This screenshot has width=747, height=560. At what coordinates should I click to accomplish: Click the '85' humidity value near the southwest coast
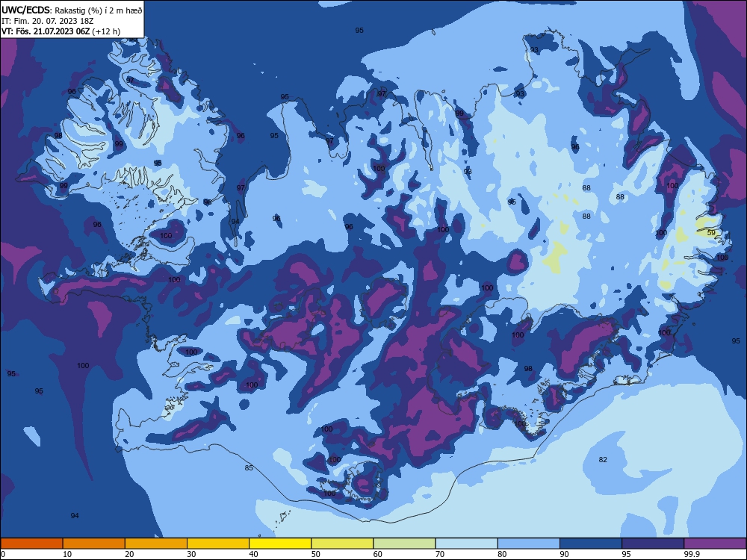pyautogui.click(x=249, y=467)
